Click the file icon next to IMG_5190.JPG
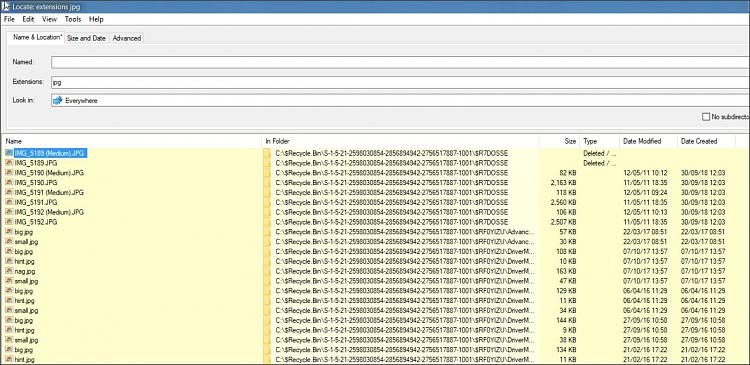 pyautogui.click(x=9, y=182)
